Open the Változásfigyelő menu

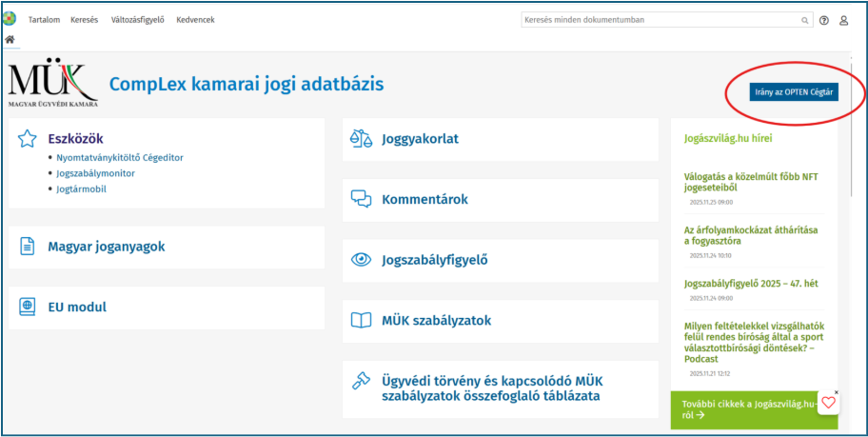pos(137,20)
